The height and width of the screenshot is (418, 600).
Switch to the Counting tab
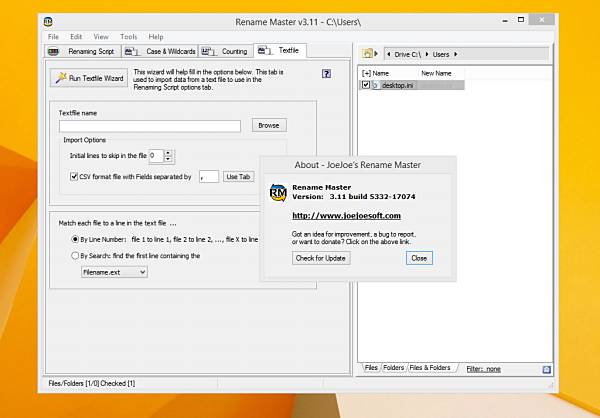[226, 51]
